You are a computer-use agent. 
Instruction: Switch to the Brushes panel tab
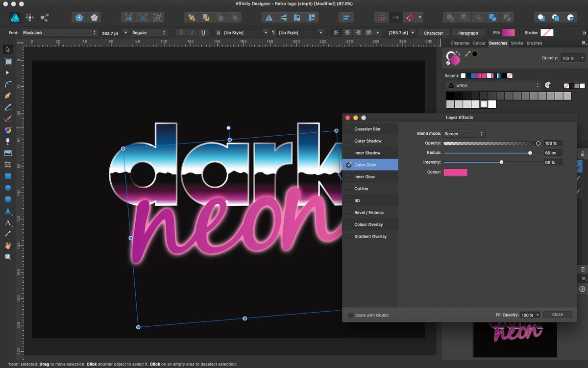tap(534, 43)
